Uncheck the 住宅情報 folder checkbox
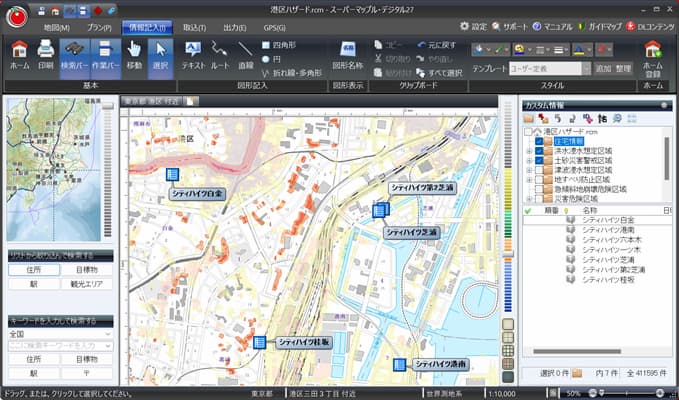The width and height of the screenshot is (679, 400). (x=539, y=142)
